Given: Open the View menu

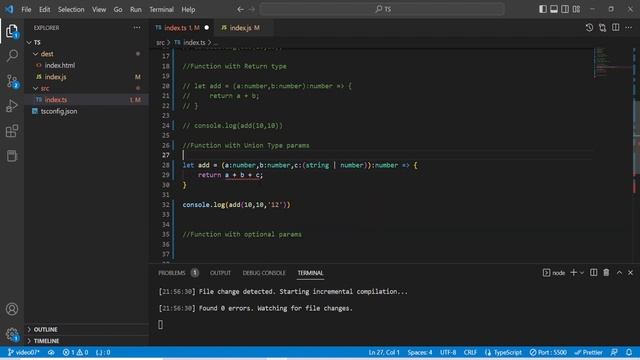Looking at the screenshot, I should tap(99, 9).
